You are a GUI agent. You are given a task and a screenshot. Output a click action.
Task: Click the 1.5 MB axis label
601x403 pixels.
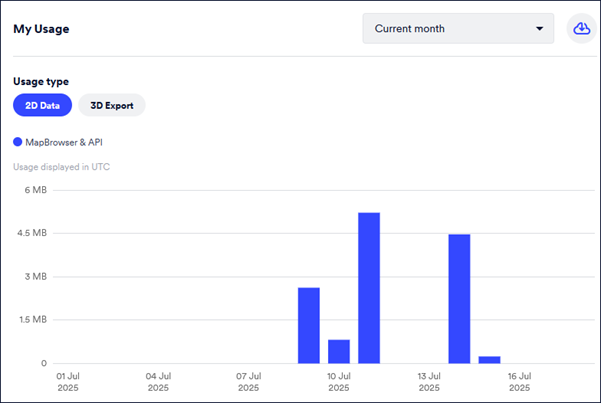[x=33, y=319]
